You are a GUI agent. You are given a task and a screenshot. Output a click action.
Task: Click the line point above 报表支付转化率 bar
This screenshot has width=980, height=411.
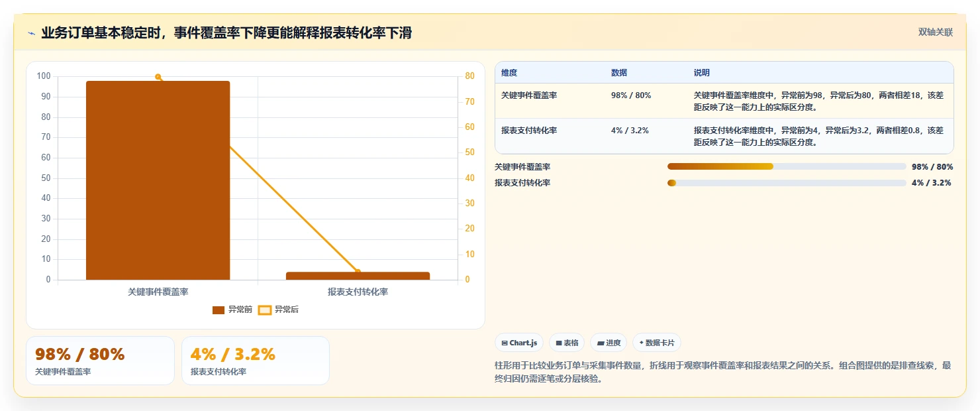358,271
